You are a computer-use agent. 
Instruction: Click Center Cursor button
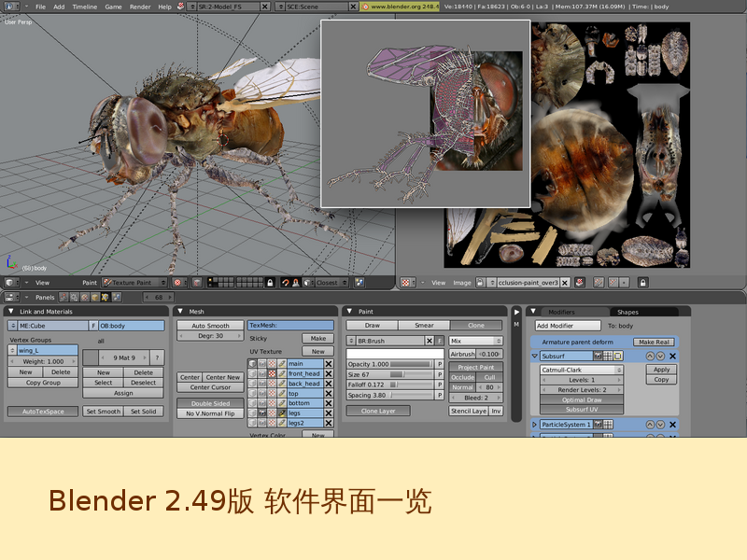pyautogui.click(x=210, y=387)
